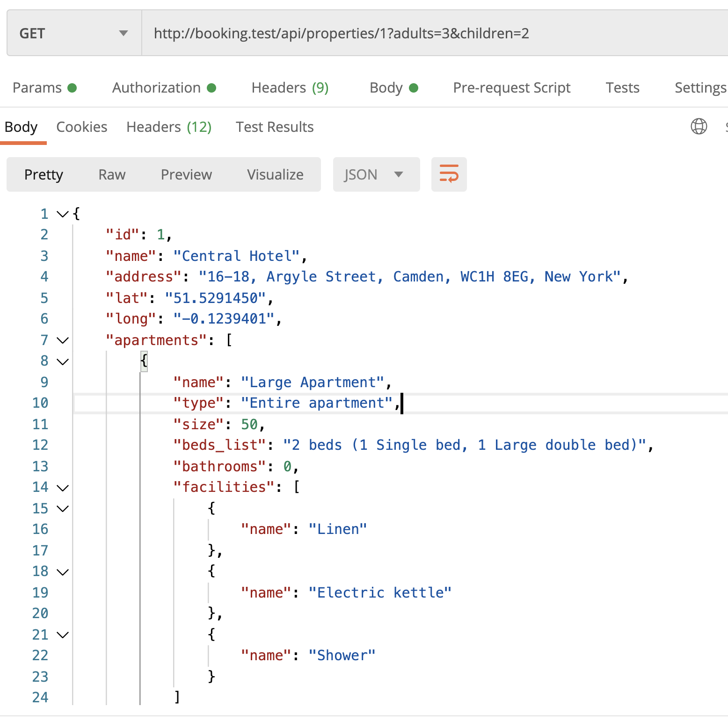
Task: Click the "Linen" value
Action: pos(338,529)
